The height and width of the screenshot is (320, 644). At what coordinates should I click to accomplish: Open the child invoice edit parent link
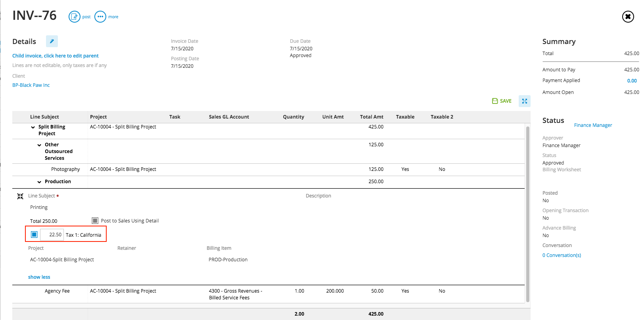(56, 56)
